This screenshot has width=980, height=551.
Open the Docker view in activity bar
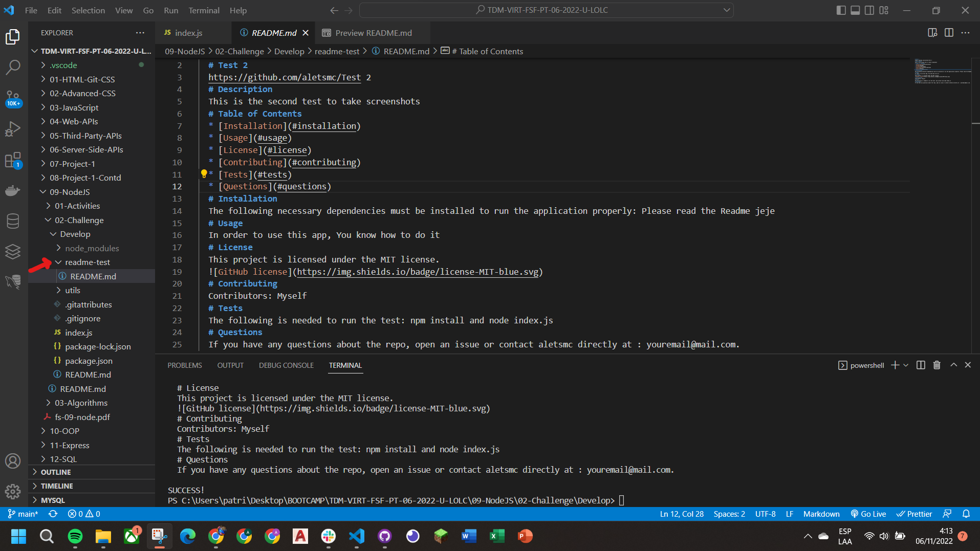coord(13,191)
